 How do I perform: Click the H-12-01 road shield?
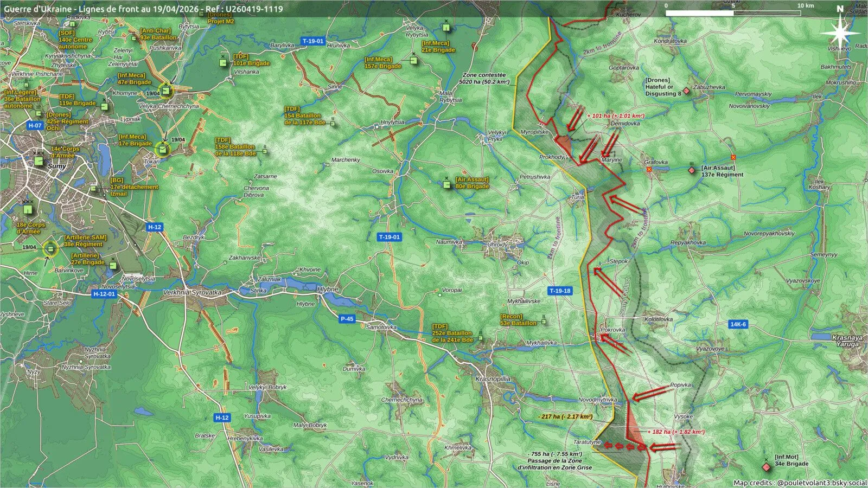tap(104, 294)
